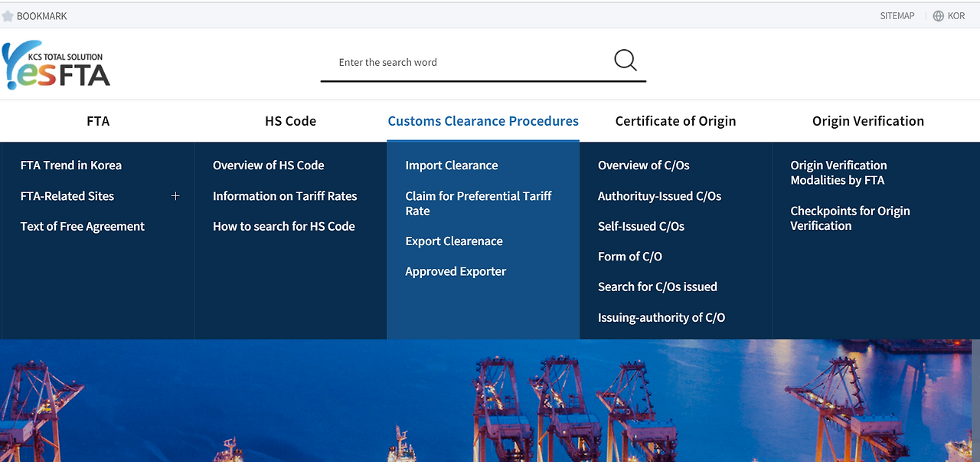Expand FTA-Related Sites with plus icon
The height and width of the screenshot is (462, 980).
[175, 196]
